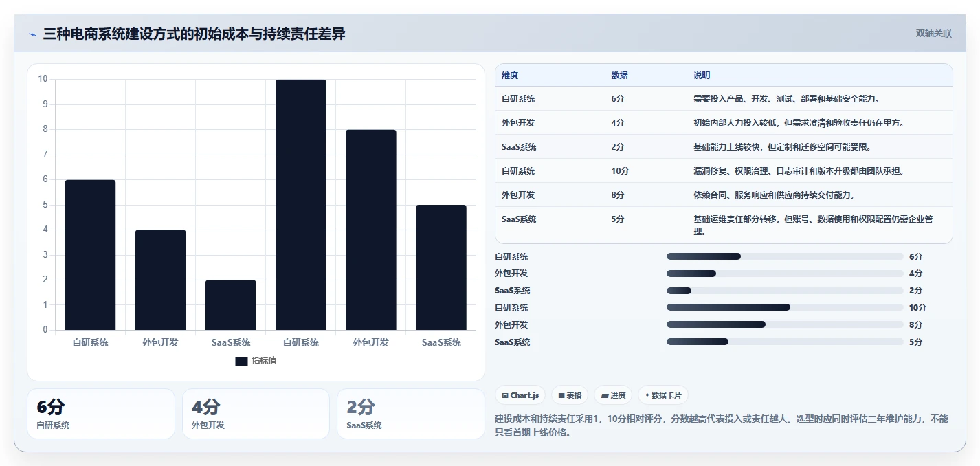Click the 8分 cell in the table
This screenshot has height=466, width=980.
618,195
